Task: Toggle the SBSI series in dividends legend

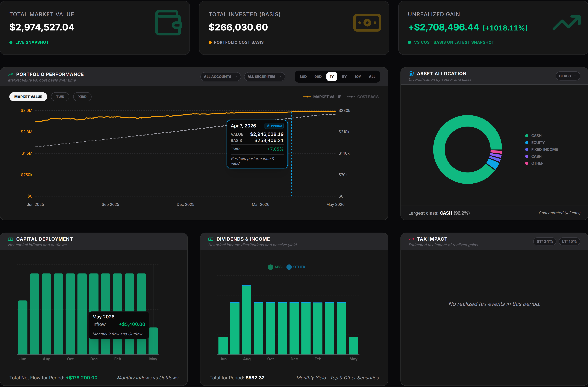Action: click(275, 267)
